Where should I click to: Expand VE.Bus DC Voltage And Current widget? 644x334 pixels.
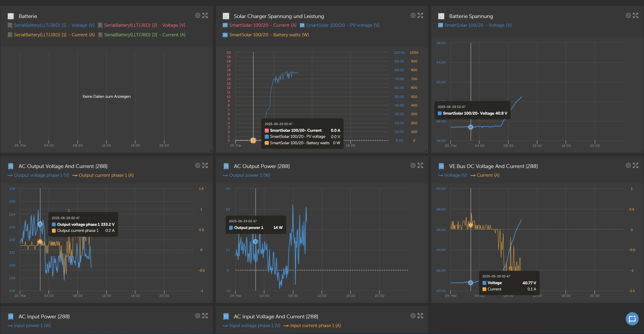point(636,165)
